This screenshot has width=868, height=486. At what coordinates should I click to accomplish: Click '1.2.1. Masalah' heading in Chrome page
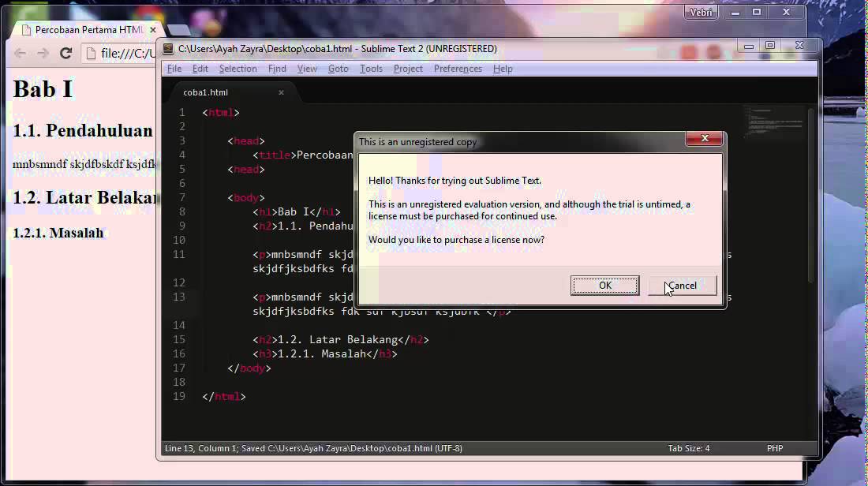pyautogui.click(x=58, y=233)
